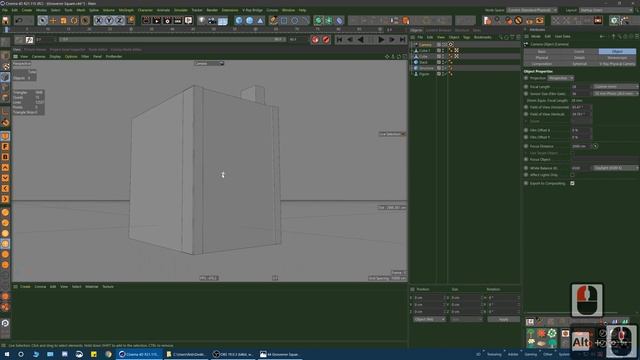Click Focal Length value field
Image resolution: width=640 pixels, height=360 pixels.
(x=580, y=87)
